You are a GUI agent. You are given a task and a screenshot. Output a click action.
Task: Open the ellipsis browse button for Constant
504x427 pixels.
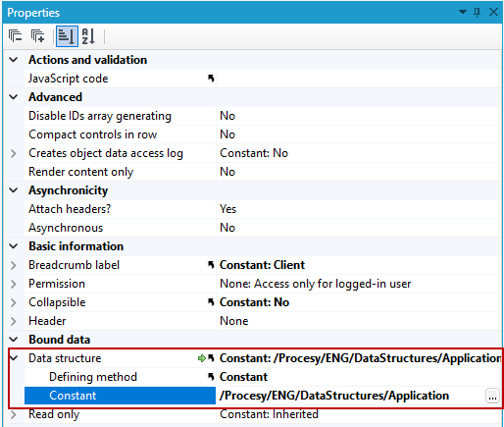(492, 396)
